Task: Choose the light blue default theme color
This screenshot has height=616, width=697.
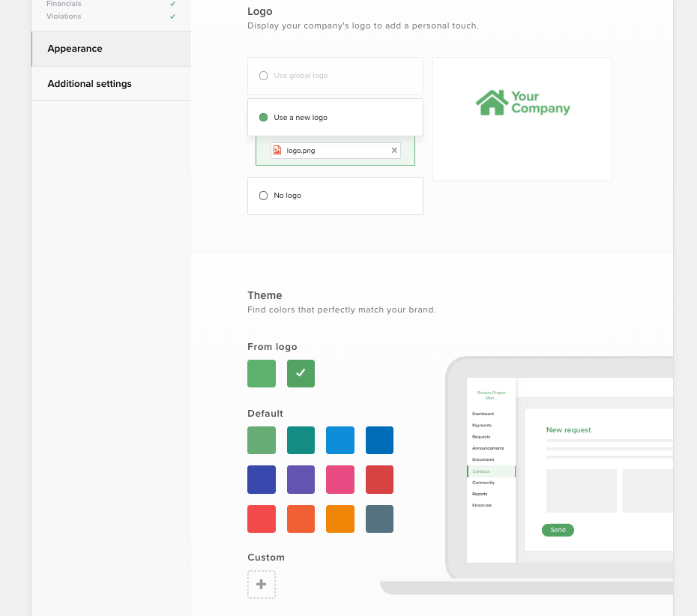Action: (340, 441)
